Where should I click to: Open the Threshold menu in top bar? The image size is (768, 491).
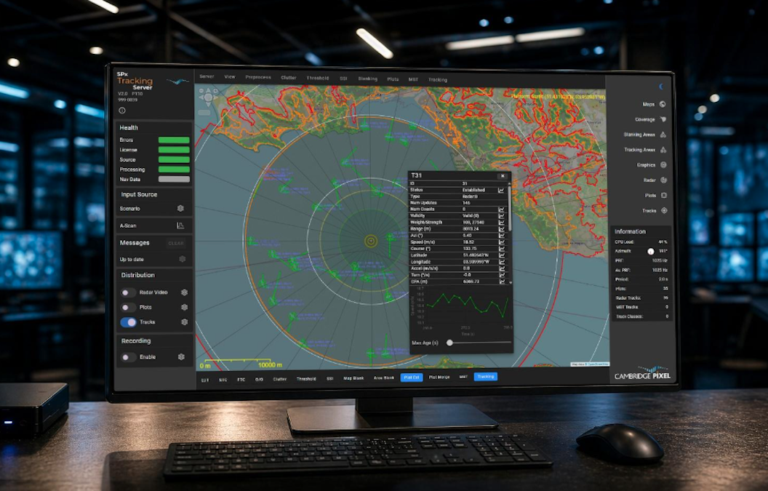[x=317, y=78]
